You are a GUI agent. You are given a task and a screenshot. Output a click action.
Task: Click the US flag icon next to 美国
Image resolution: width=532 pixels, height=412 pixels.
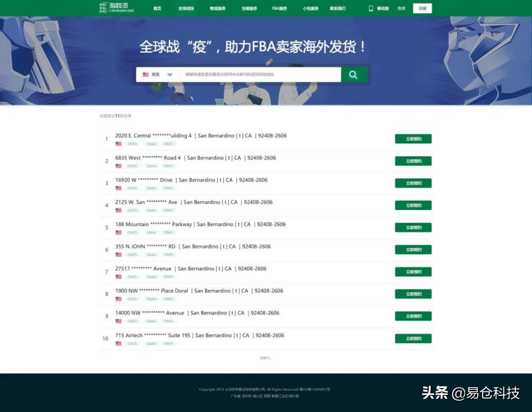pyautogui.click(x=145, y=74)
